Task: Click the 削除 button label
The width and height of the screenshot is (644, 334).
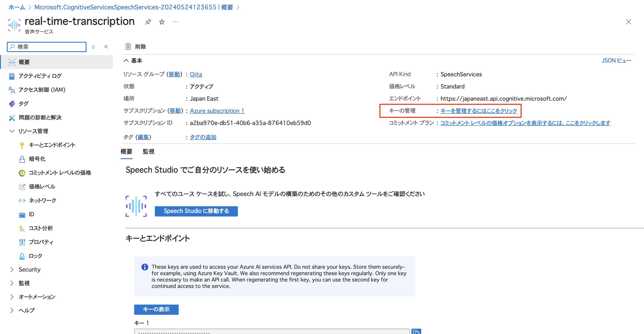Action: click(141, 46)
